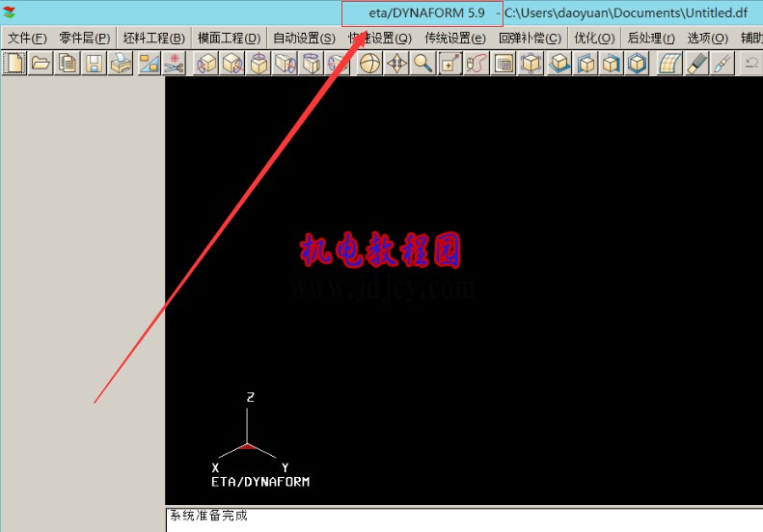The height and width of the screenshot is (532, 763).
Task: Create a new database with blank-page icon
Action: point(14,64)
